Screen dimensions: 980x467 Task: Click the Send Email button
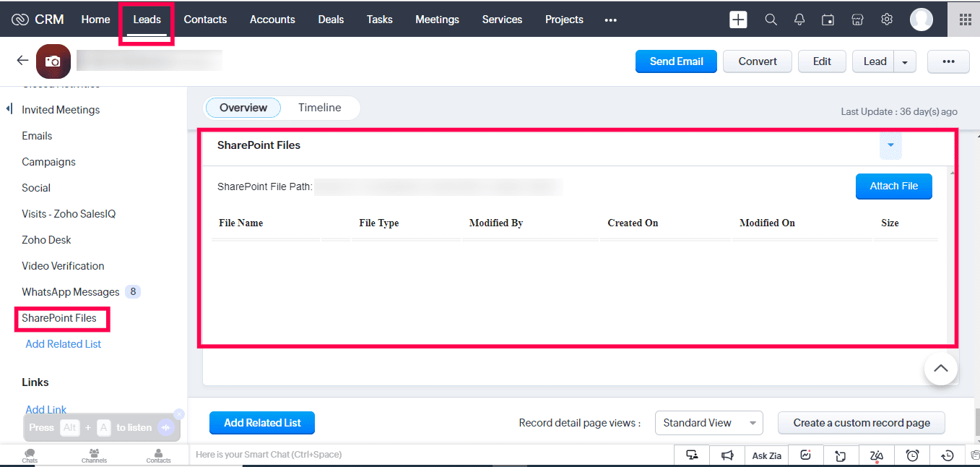tap(676, 61)
